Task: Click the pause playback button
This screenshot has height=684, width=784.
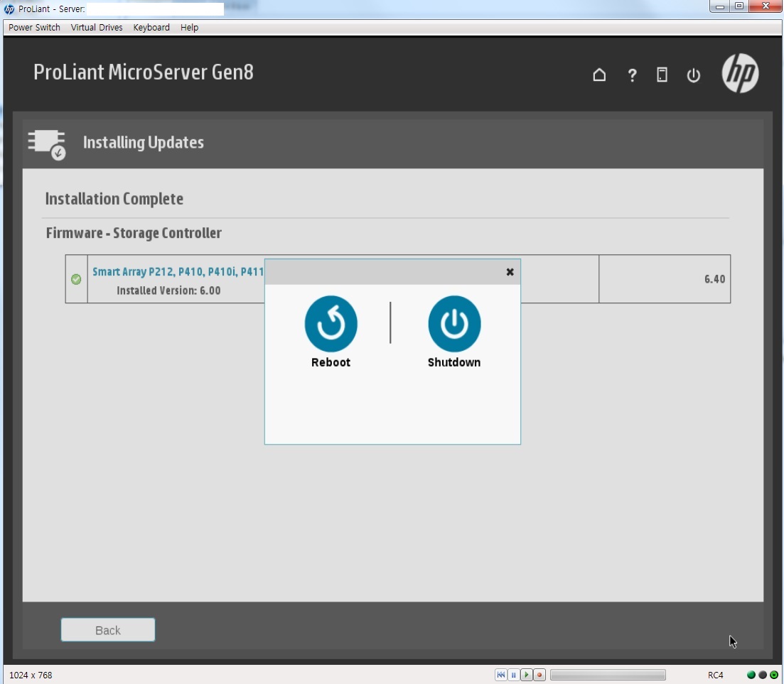Action: coord(513,675)
